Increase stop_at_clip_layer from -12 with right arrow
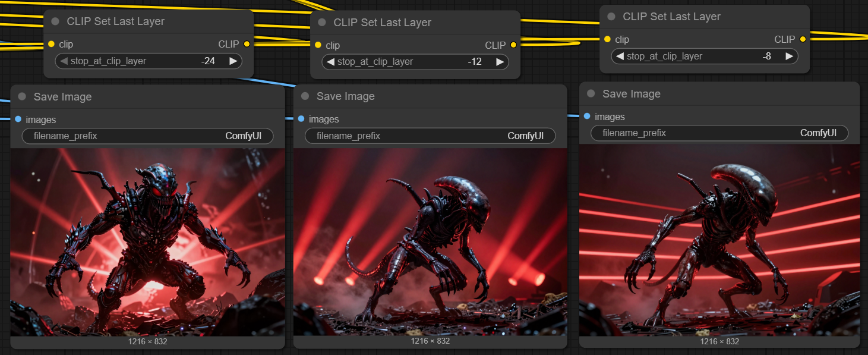This screenshot has height=355, width=868. pos(500,62)
